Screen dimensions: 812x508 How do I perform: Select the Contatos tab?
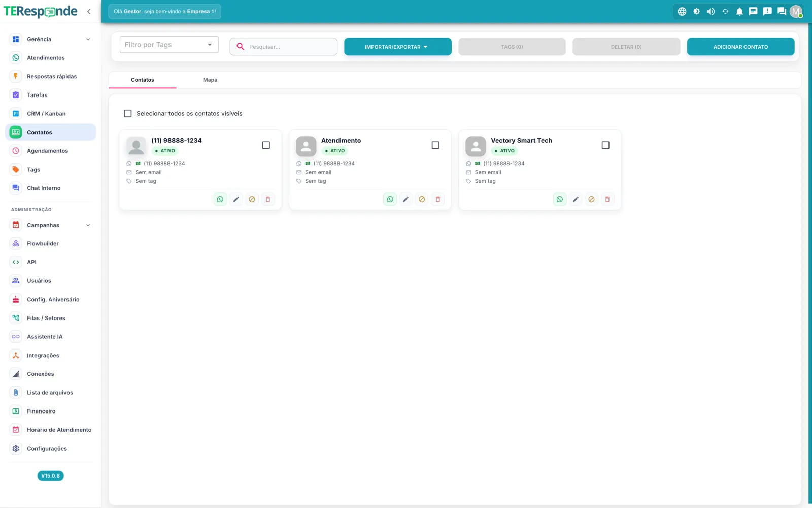(143, 80)
